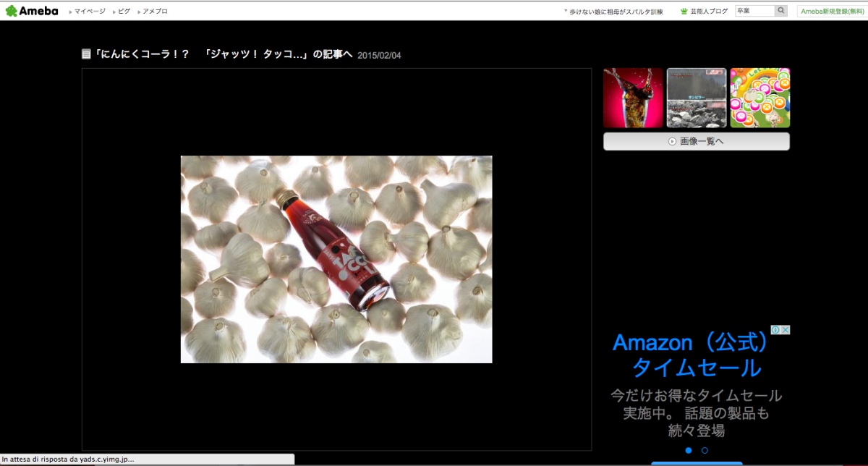This screenshot has height=466, width=868.
Task: Open the cola splash glass thumbnail
Action: point(633,98)
